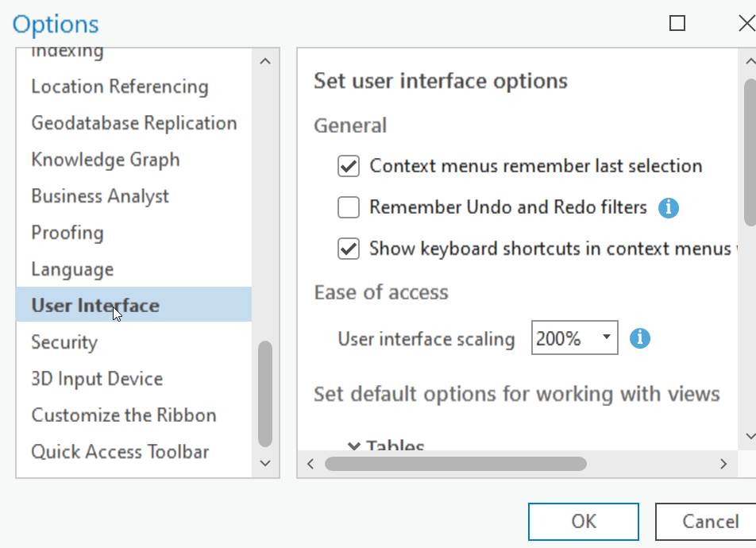
Task: Maximize the Options dialog window
Action: [677, 23]
